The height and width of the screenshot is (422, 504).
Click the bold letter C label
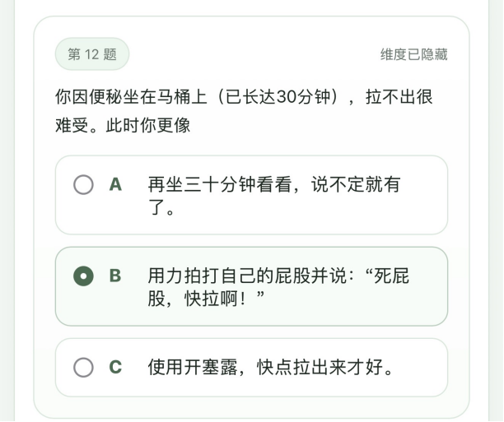(x=115, y=367)
